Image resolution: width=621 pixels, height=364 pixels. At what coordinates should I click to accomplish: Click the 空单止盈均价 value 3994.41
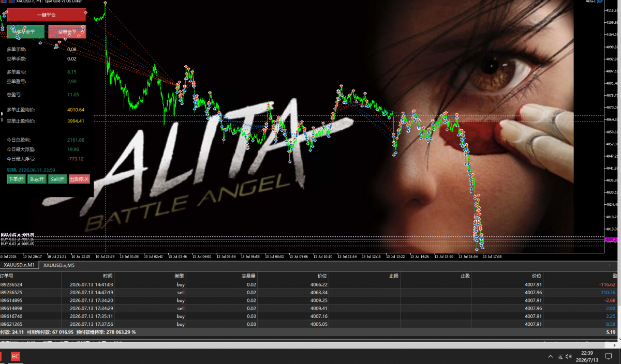pos(76,121)
